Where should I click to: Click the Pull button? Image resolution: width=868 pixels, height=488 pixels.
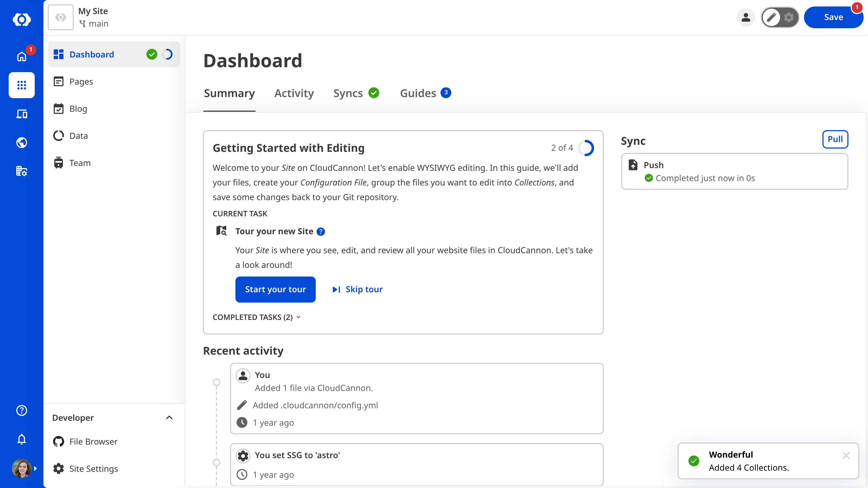tap(835, 139)
